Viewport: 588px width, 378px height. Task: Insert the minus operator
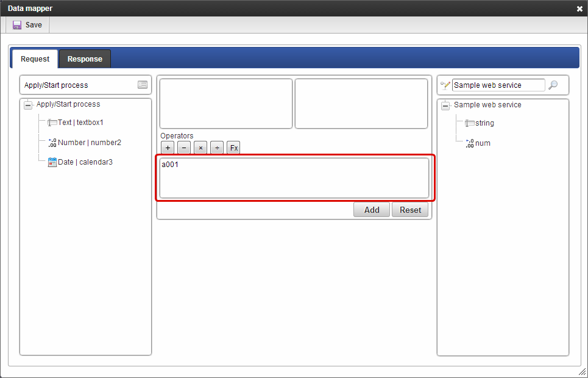pyautogui.click(x=184, y=148)
